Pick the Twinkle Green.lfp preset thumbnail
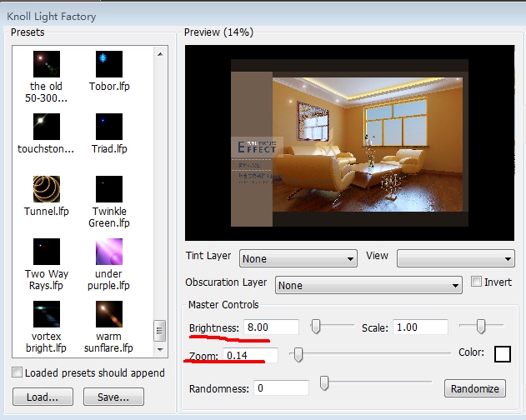Screen dimensions: 526x420 coord(109,189)
